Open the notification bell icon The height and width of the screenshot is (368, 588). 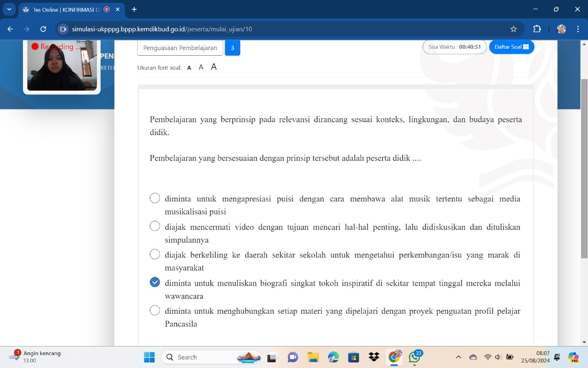click(557, 357)
